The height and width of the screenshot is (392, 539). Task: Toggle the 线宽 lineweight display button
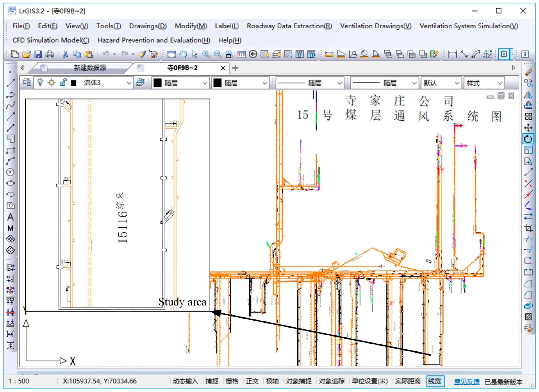coord(435,381)
